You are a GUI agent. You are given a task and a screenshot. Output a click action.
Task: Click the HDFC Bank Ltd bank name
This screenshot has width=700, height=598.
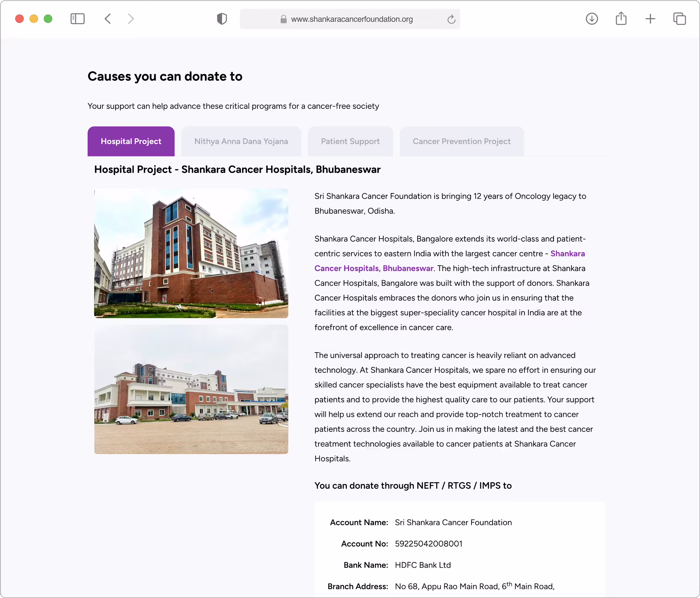point(423,565)
